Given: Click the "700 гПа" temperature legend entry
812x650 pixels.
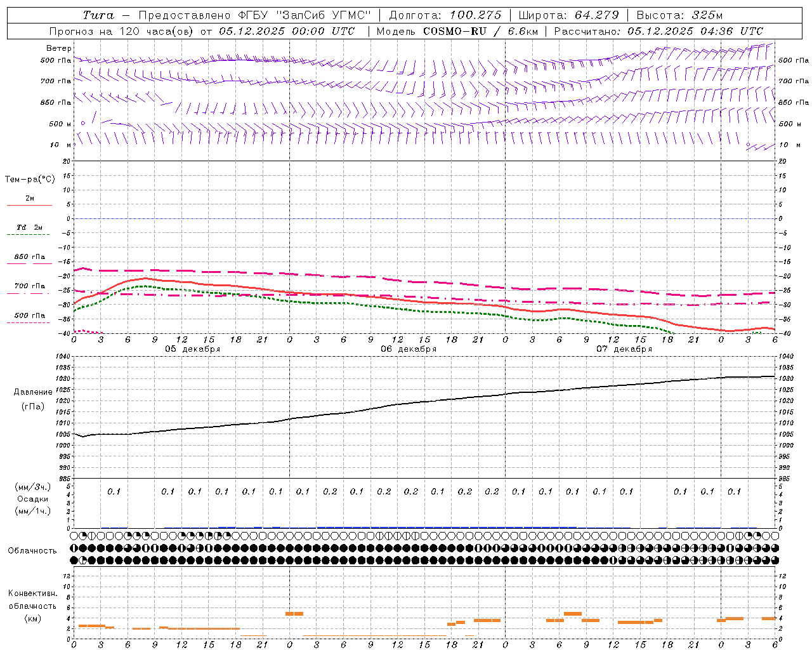Looking at the screenshot, I should pos(29,286).
